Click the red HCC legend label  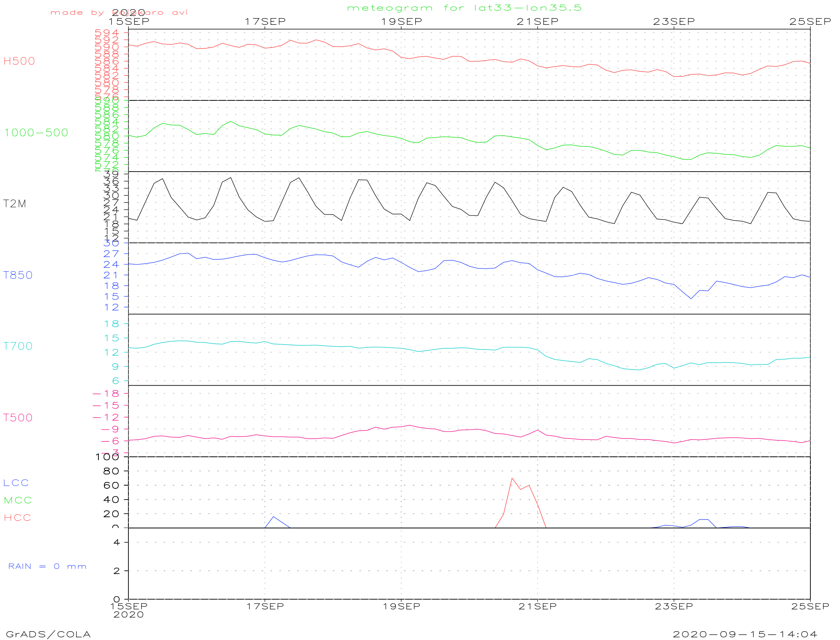click(17, 518)
